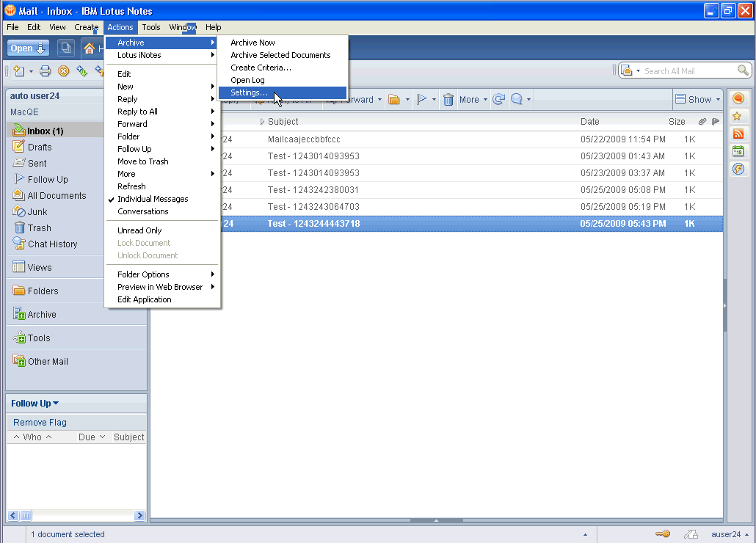Click the magnifying glass search icon
This screenshot has height=543, width=756.
point(743,70)
